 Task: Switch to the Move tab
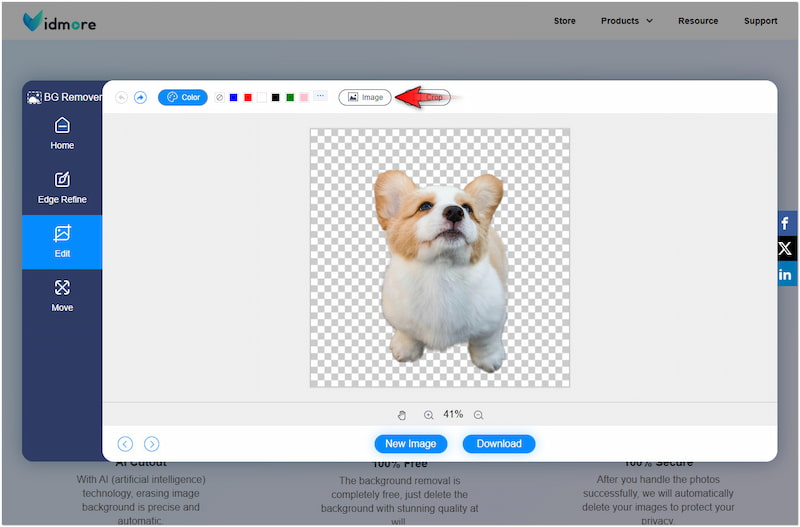(x=62, y=296)
